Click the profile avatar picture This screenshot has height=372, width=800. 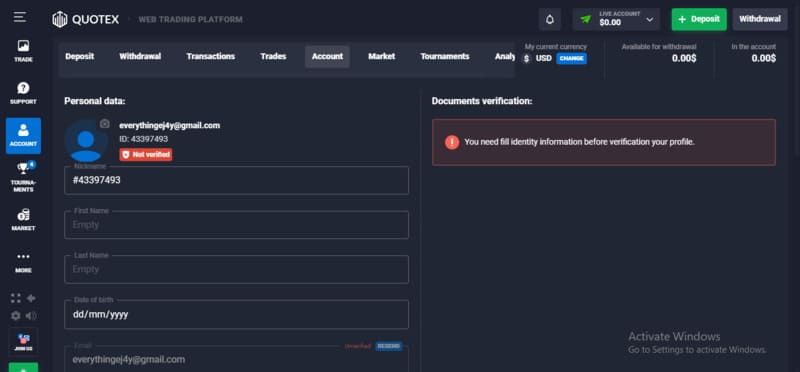86,141
